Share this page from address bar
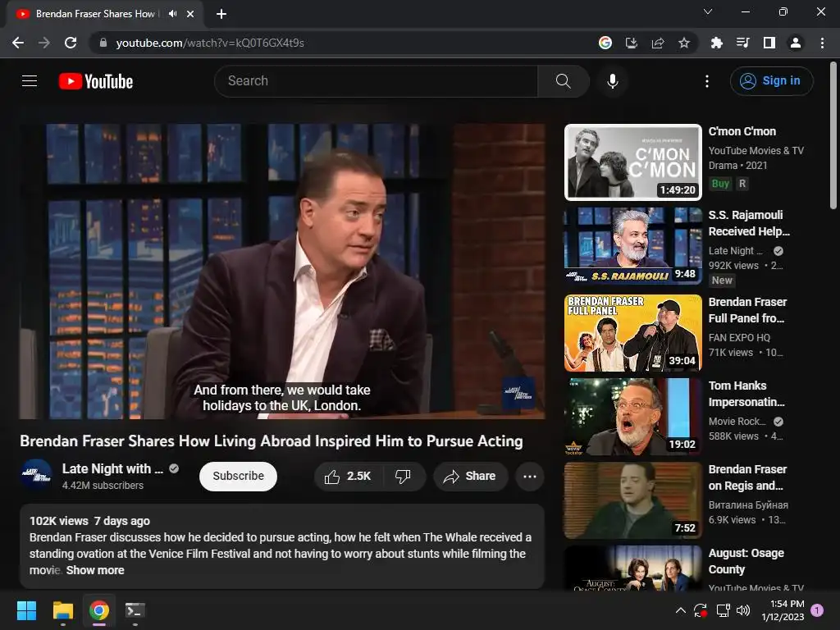The image size is (840, 630). 658,43
